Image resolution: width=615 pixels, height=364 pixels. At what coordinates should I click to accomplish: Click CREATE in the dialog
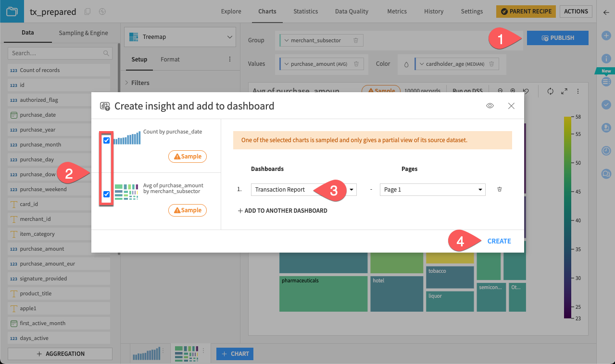[x=499, y=241]
